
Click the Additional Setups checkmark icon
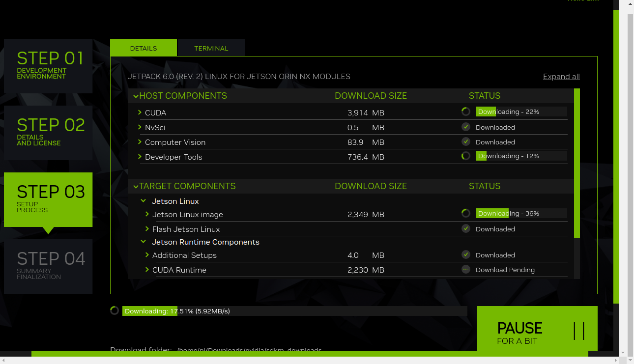coord(466,254)
